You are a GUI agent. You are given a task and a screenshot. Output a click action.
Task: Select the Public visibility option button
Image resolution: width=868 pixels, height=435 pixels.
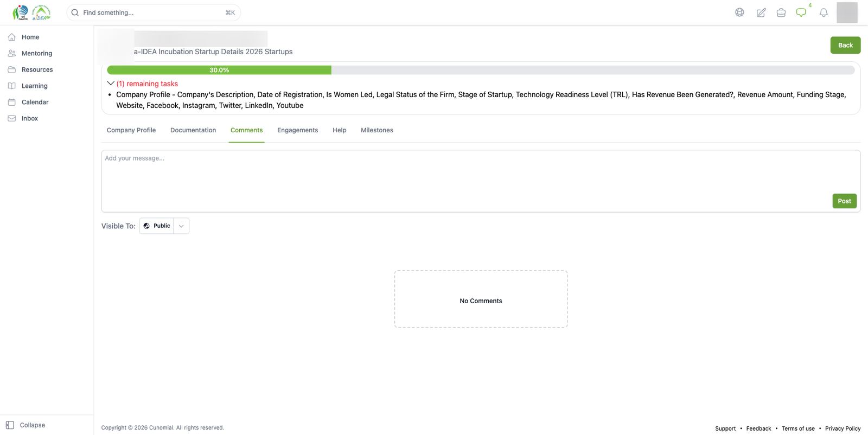tap(157, 226)
